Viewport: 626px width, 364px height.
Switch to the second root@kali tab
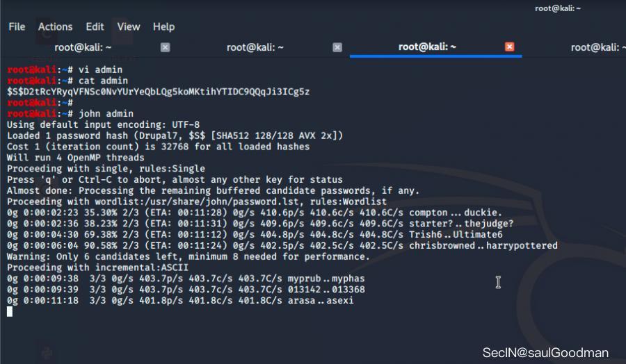(x=255, y=47)
